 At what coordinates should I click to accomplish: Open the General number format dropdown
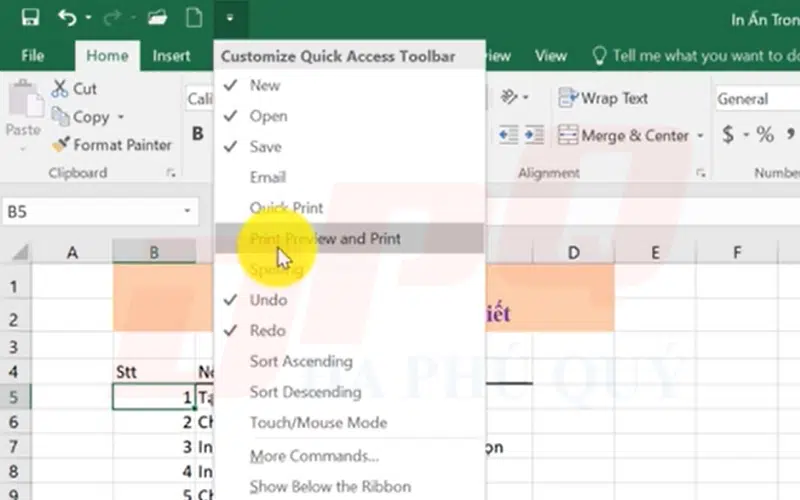tap(757, 98)
